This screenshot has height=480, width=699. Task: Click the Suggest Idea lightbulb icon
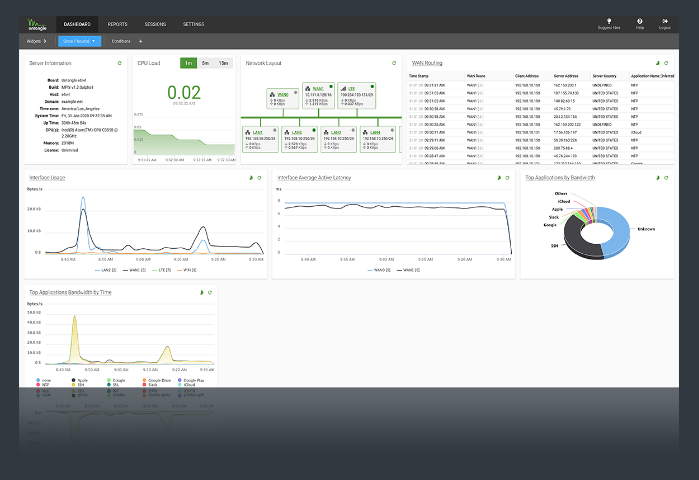[x=609, y=21]
